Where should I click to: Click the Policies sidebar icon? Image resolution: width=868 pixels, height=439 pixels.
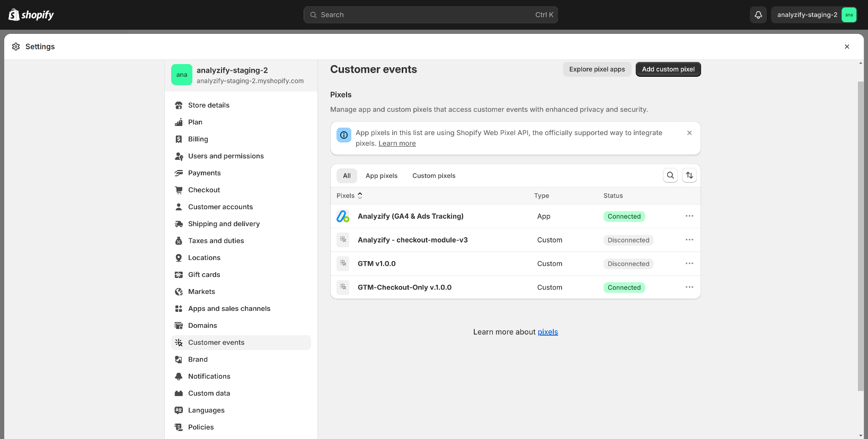coord(179,427)
